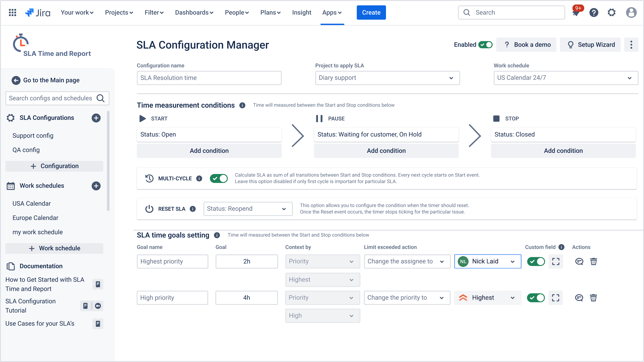Open How to Get Started with SLA link

pos(45,284)
